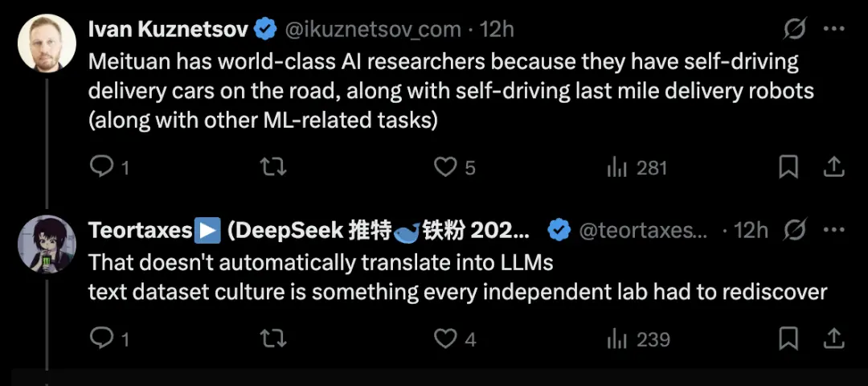The width and height of the screenshot is (868, 386).
Task: Bookmark Ivan Kuznetsov's tweet
Action: (x=788, y=167)
